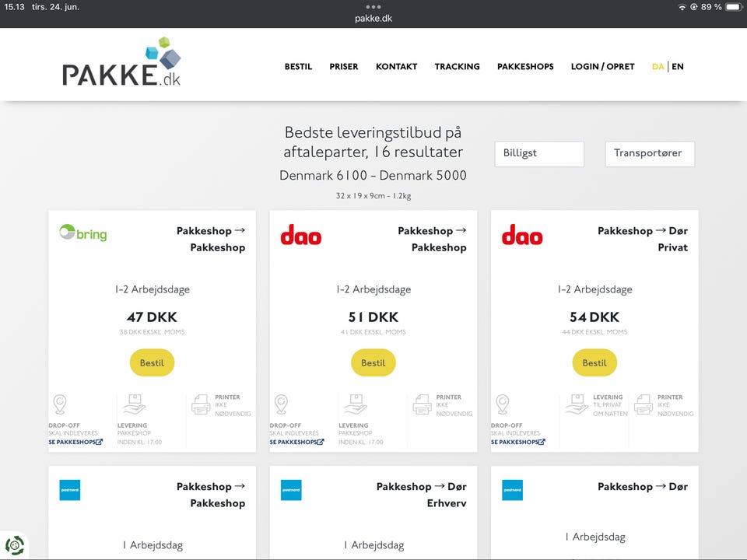Click the 51 DKK price text
The image size is (747, 560).
(373, 317)
